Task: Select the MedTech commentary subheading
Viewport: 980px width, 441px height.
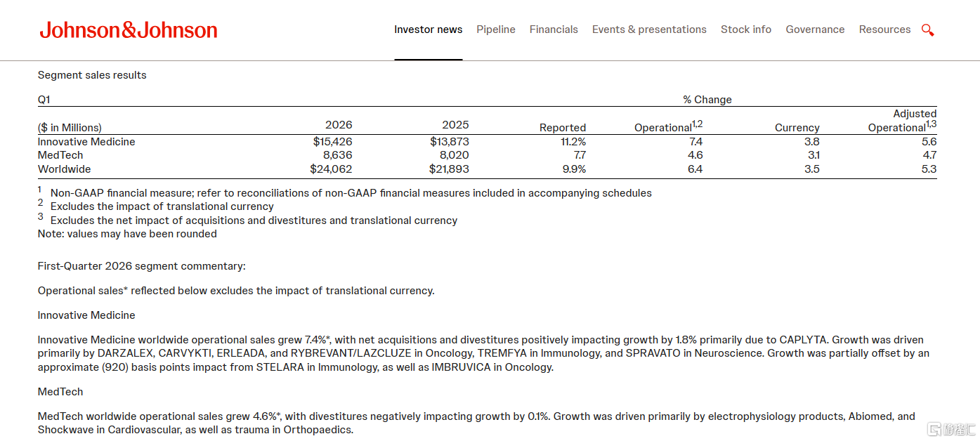Action: (60, 392)
